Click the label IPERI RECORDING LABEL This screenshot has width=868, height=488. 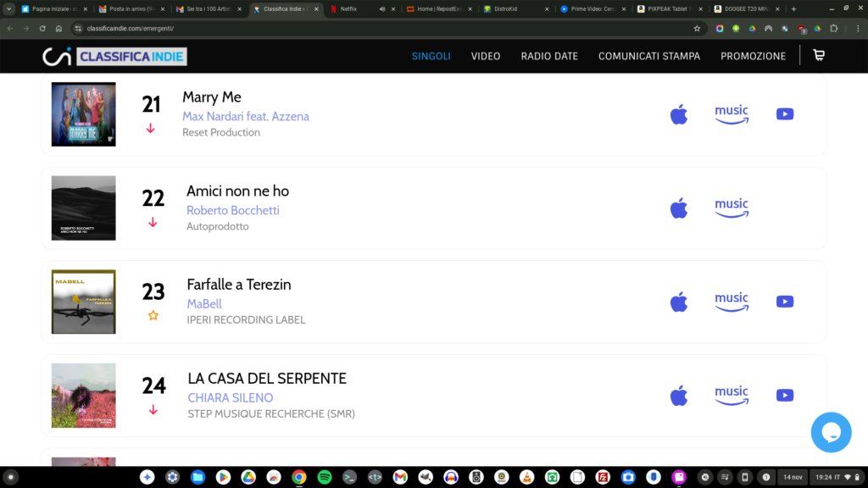pyautogui.click(x=246, y=319)
